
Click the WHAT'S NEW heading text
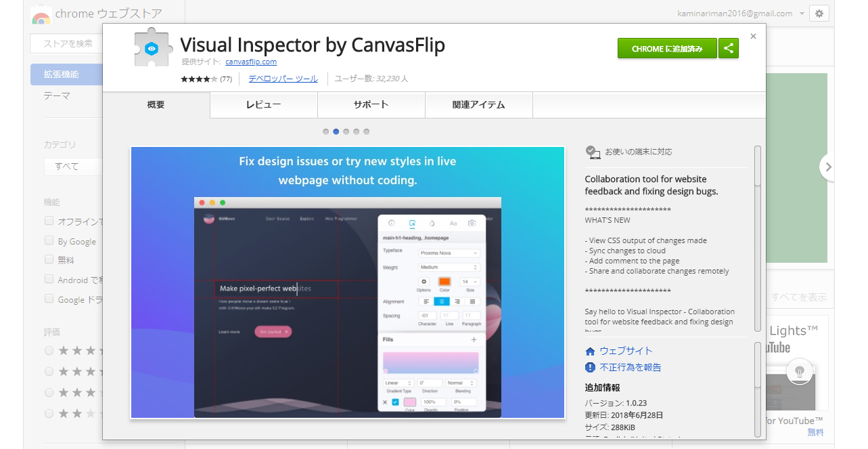pyautogui.click(x=608, y=220)
